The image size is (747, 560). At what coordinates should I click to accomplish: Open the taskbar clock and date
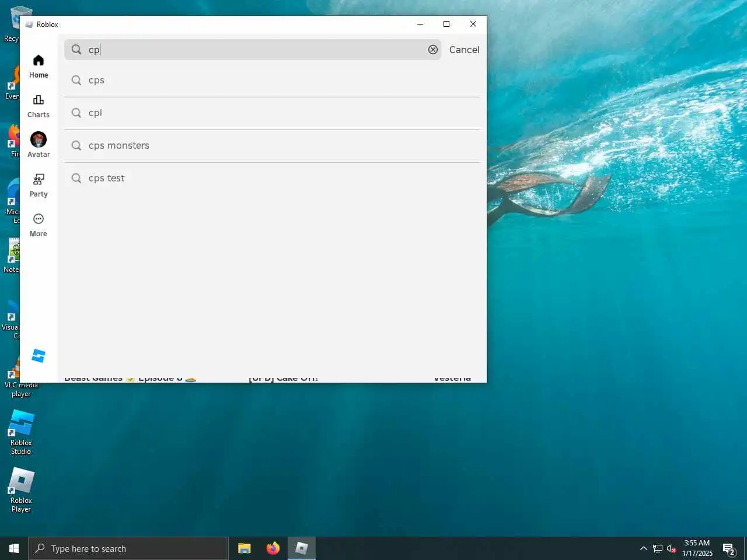697,548
